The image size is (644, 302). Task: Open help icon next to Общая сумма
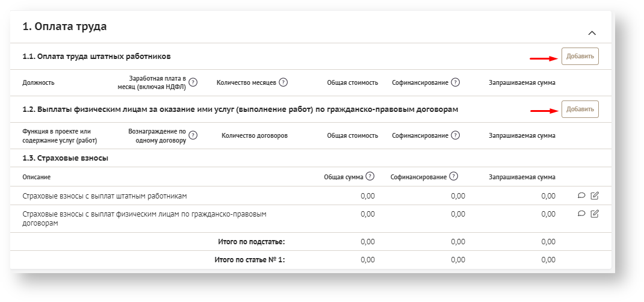pos(370,177)
